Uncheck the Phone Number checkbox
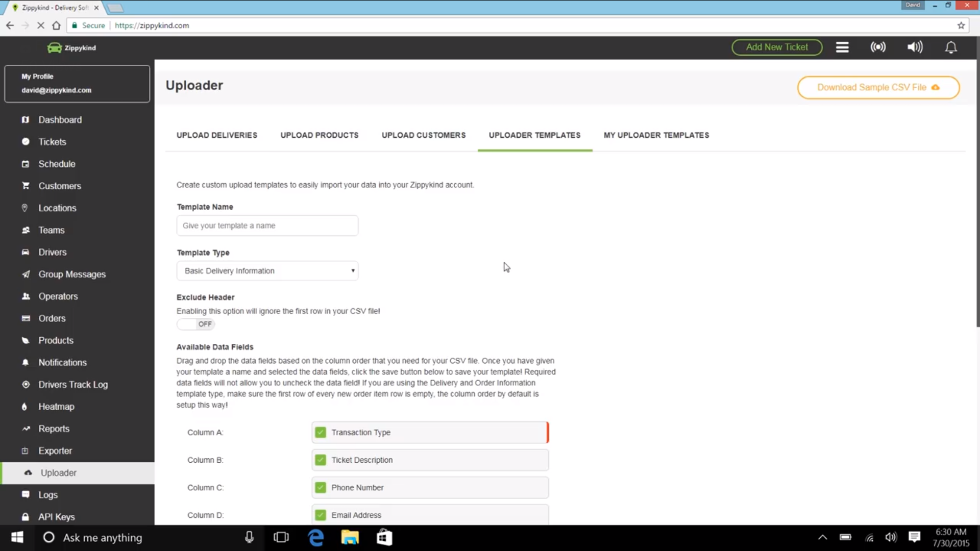 321,487
